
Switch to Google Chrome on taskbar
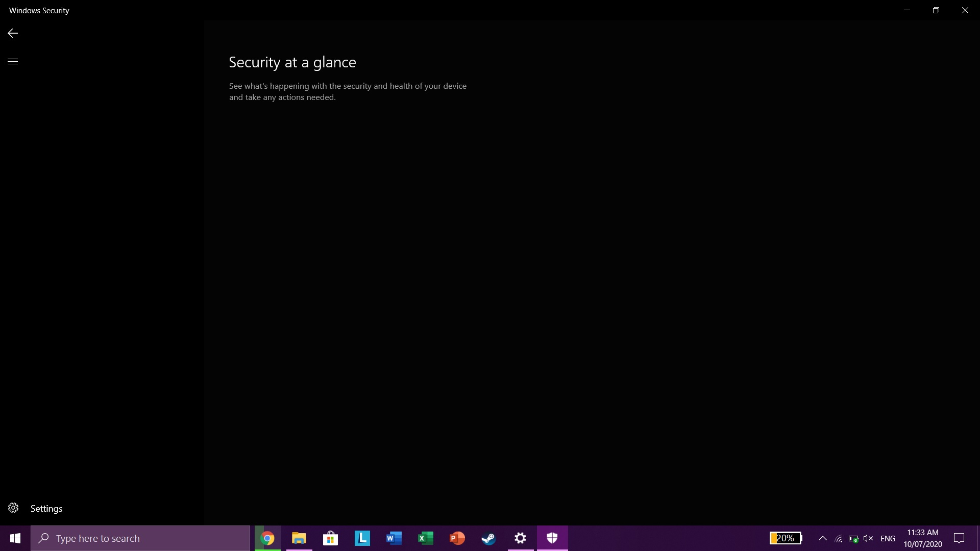click(x=267, y=538)
